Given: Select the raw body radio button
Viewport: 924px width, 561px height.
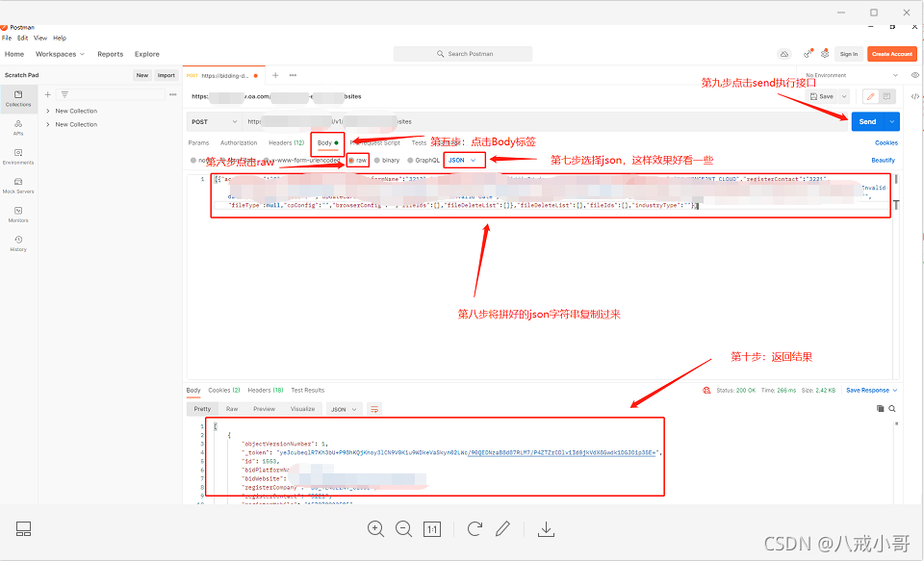Looking at the screenshot, I should point(351,161).
